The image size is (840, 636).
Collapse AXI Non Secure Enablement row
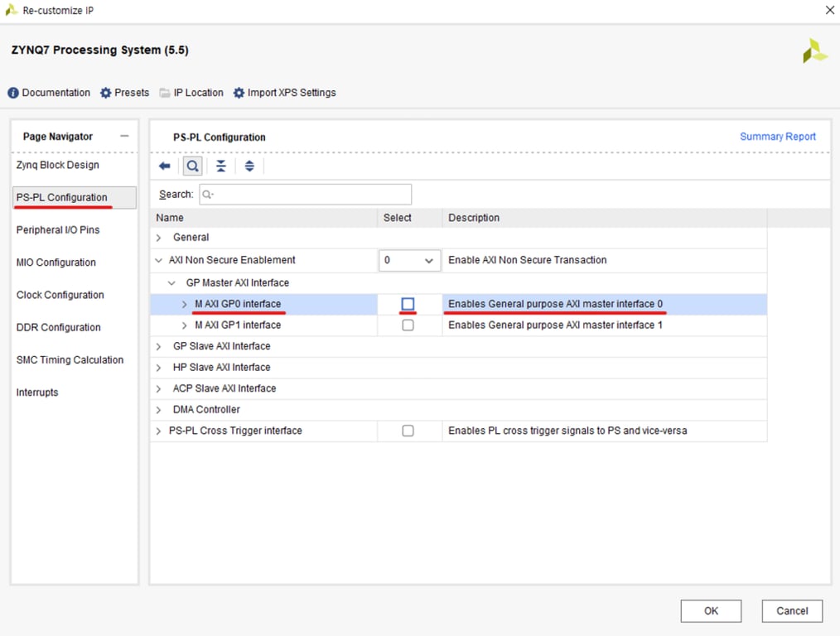pos(158,260)
